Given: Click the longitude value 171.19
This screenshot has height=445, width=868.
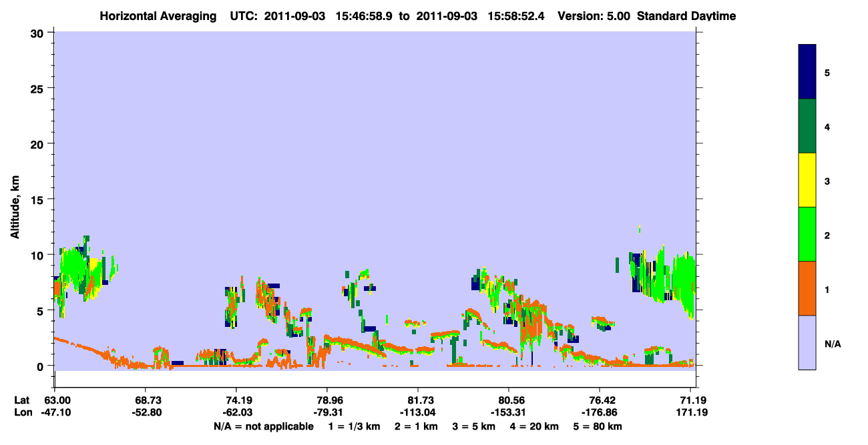Looking at the screenshot, I should click(x=692, y=412).
